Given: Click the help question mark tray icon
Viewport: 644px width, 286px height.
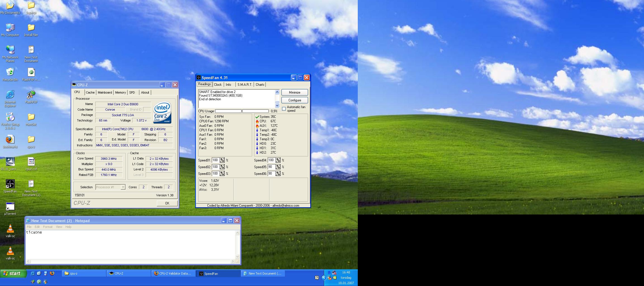Looking at the screenshot, I should [x=316, y=278].
